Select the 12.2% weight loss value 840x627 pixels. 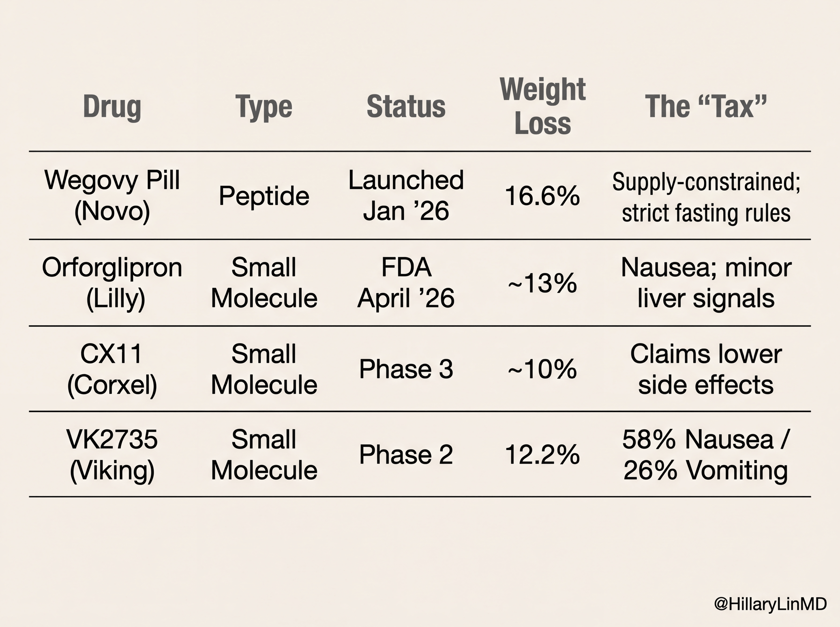coord(542,455)
